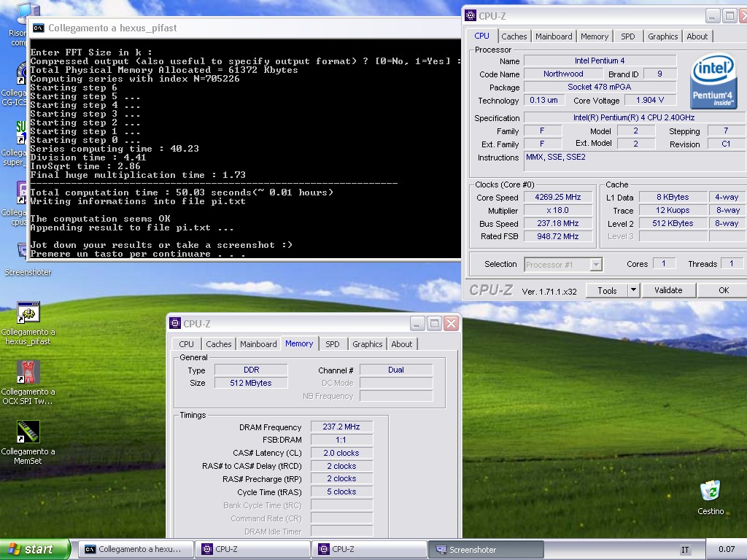Activate the first CPU-Z taskbar button
Screen dimensions: 747x560
[252, 549]
